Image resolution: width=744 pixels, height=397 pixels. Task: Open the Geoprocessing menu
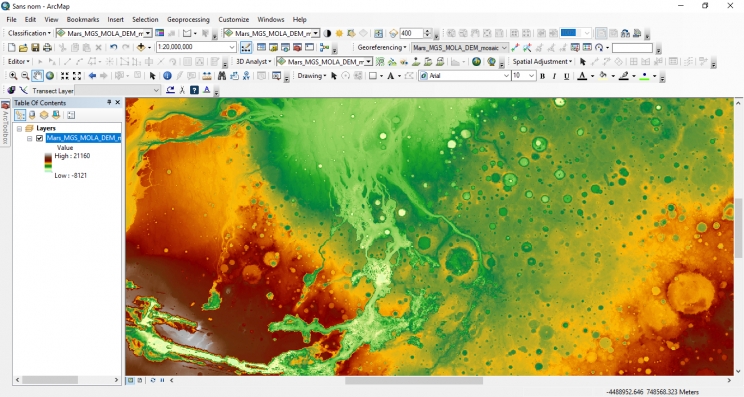(188, 19)
